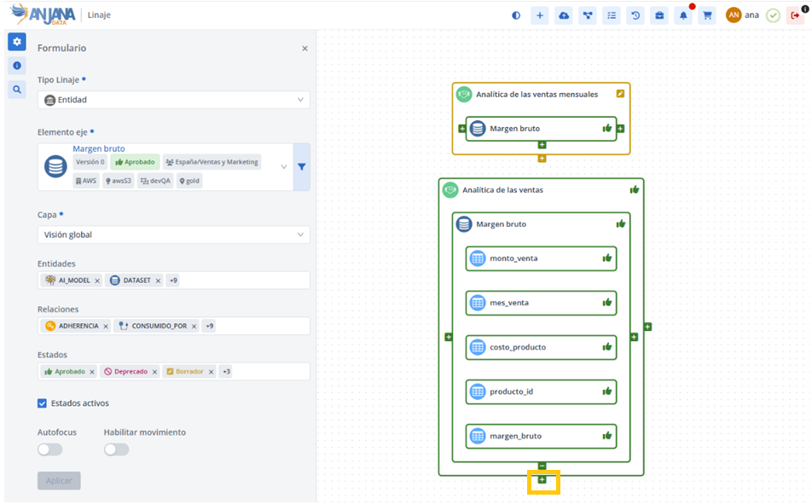
Task: Remove the Deprecado tag from Estados
Action: pos(154,372)
